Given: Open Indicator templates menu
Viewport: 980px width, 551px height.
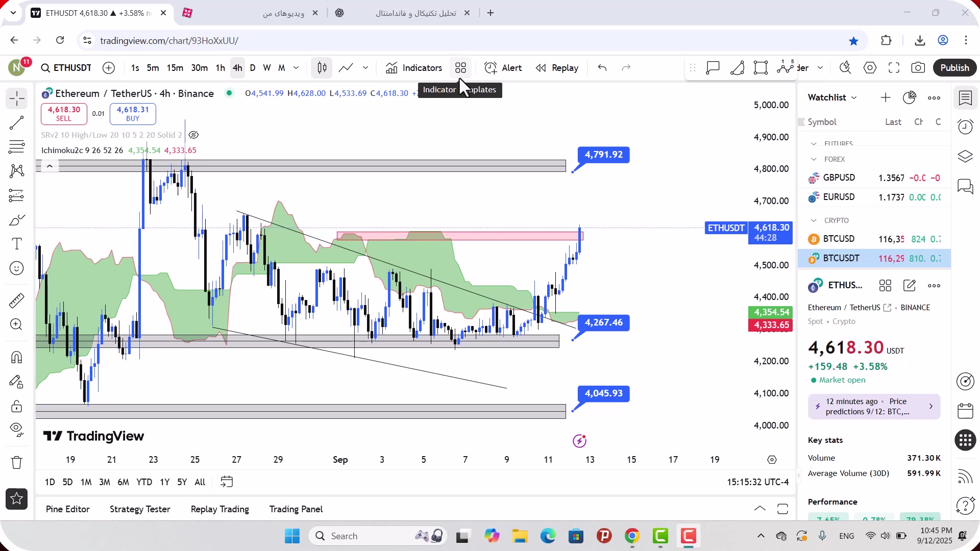Looking at the screenshot, I should (460, 68).
